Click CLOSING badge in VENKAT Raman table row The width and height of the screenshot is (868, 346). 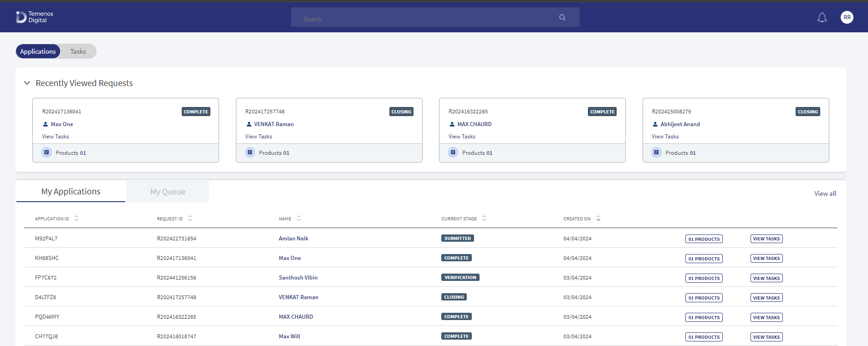454,297
